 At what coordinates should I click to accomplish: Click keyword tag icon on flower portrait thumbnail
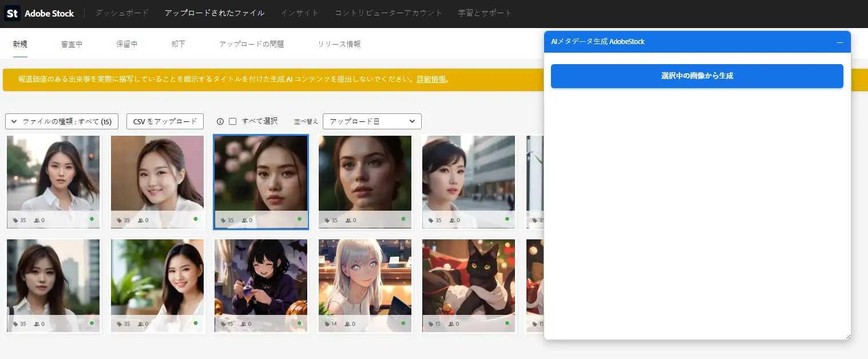tap(223, 220)
